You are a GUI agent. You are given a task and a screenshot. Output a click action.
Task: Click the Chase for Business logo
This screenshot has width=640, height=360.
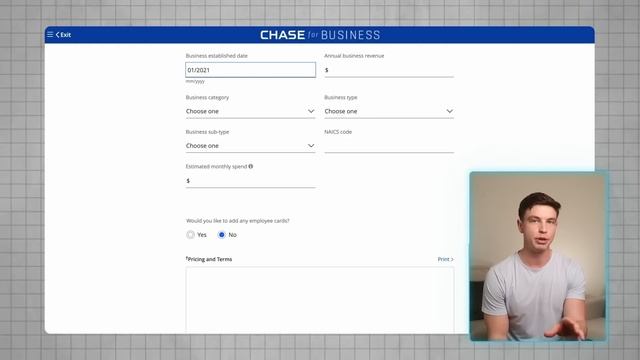tap(320, 35)
